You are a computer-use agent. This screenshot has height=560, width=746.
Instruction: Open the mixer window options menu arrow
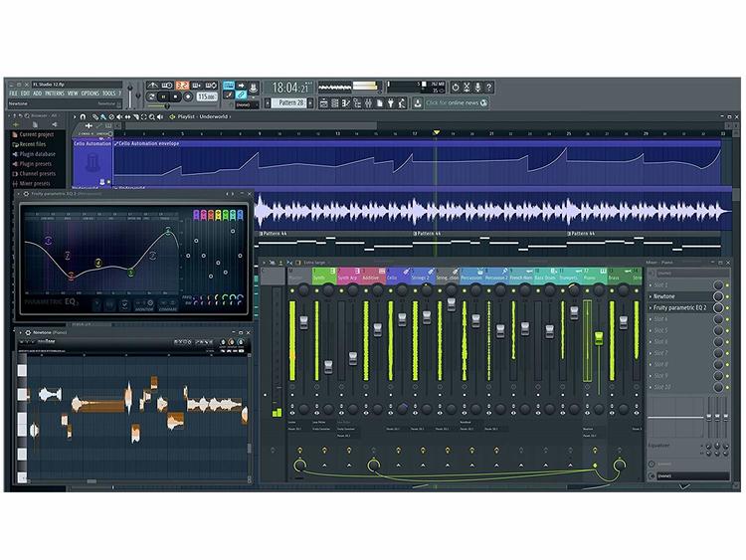pos(265,263)
